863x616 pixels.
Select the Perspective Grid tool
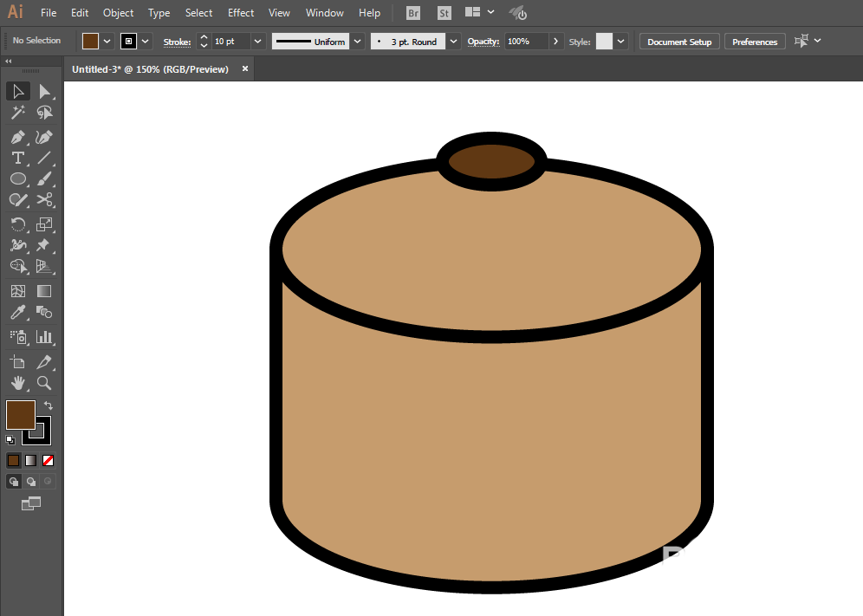coord(44,266)
